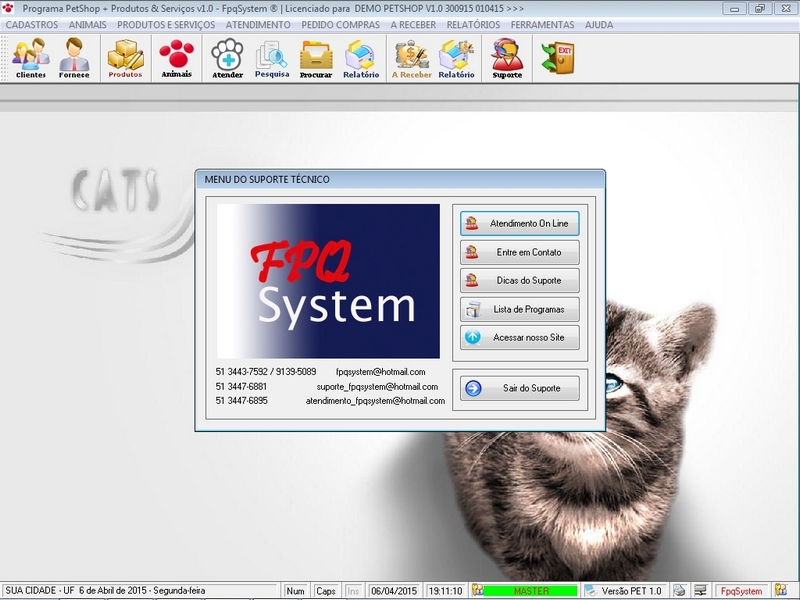Screen dimensions: 800x600
Task: Click the Suporte headset icon
Action: [x=507, y=58]
